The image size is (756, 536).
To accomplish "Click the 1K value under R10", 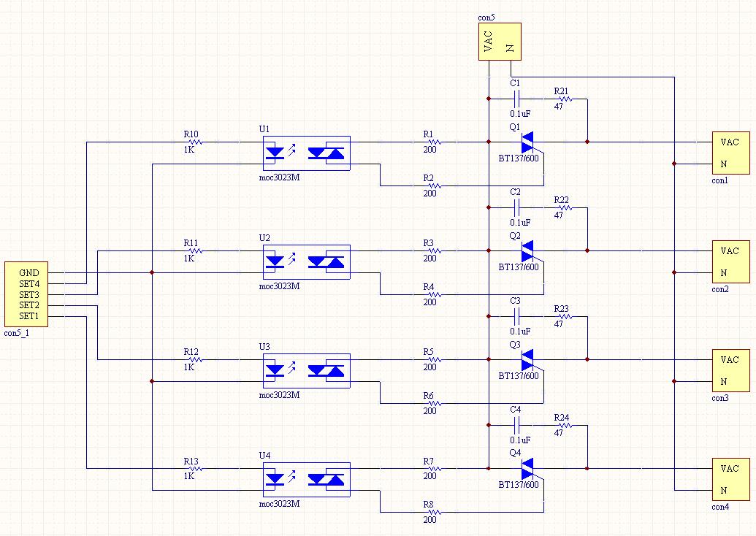I will pos(189,150).
